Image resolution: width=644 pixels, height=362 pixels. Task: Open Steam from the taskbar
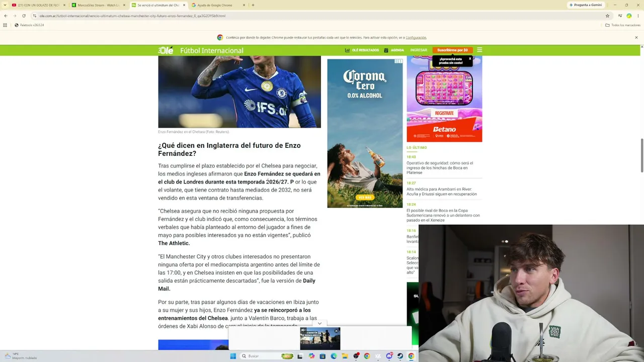click(400, 356)
